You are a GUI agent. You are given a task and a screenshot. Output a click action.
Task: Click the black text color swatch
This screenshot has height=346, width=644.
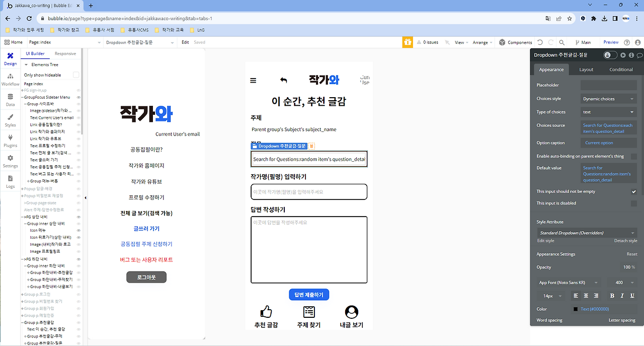575,308
